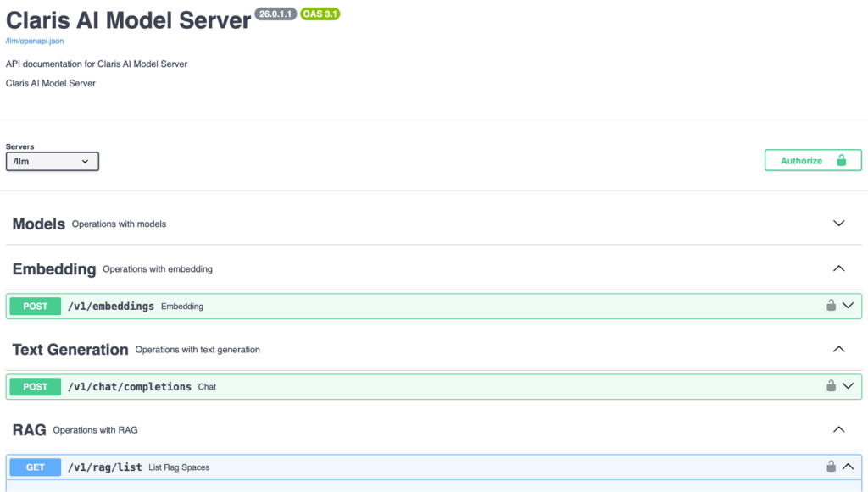Expand the /v1/chat/completions operation arrow
The height and width of the screenshot is (492, 868).
(848, 386)
